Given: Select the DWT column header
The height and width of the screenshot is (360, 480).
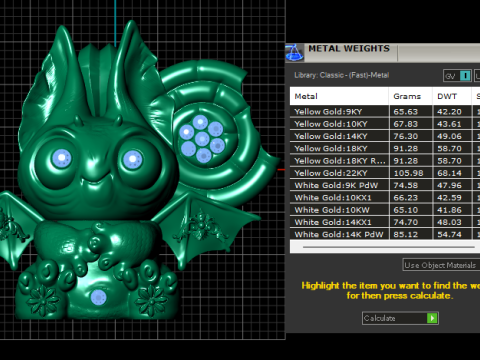Looking at the screenshot, I should point(452,96).
